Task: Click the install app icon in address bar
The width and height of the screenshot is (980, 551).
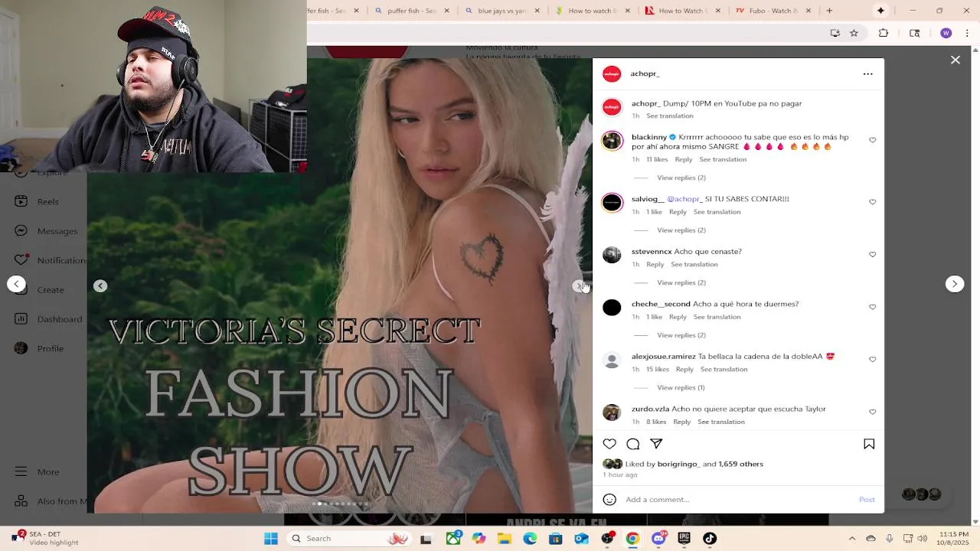Action: click(835, 33)
